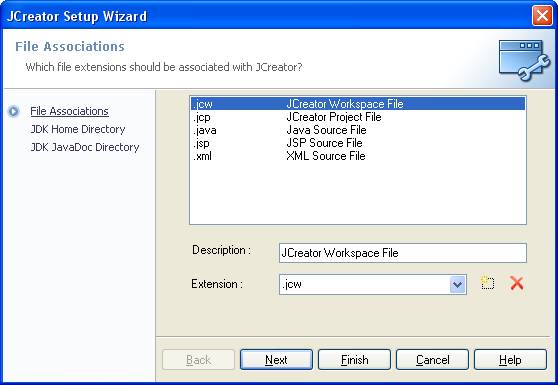Click the bullet arrow beside File Associations
This screenshot has width=558, height=385.
(x=14, y=111)
